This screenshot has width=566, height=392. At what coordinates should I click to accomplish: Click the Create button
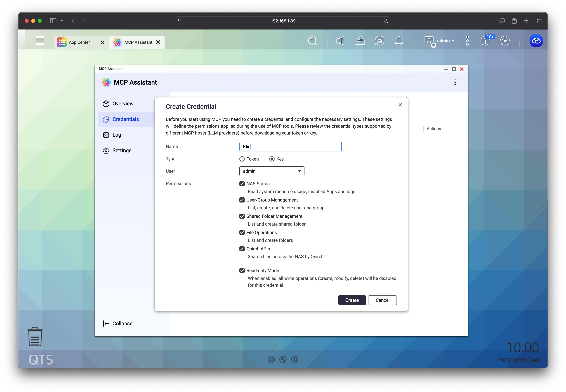tap(352, 300)
